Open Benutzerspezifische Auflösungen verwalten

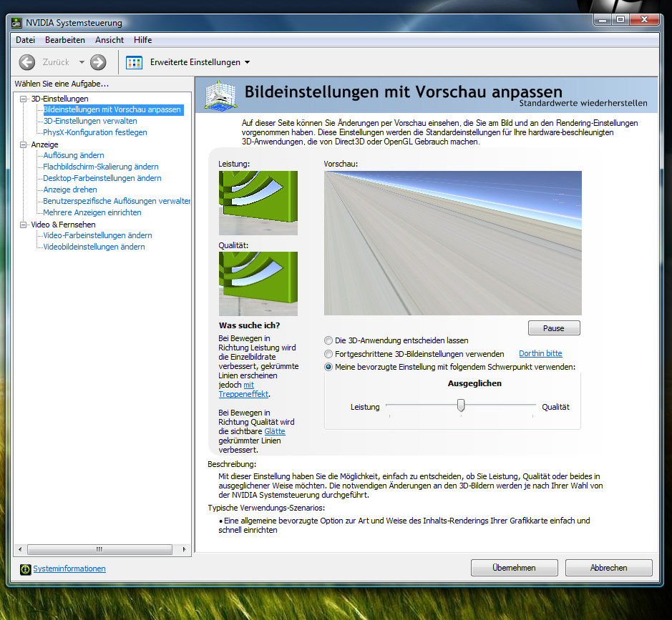click(117, 201)
